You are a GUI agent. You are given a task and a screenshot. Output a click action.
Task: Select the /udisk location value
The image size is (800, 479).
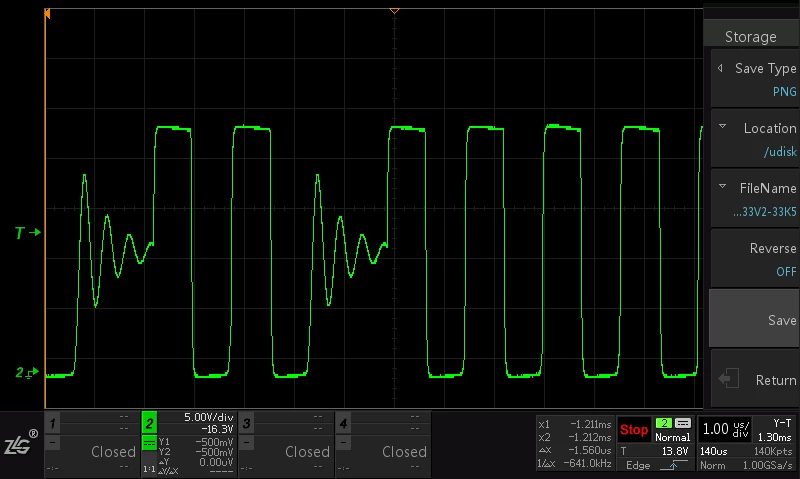point(780,152)
